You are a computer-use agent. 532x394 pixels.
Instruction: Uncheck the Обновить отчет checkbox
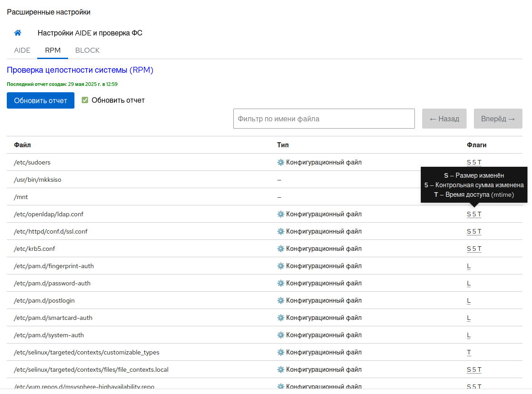click(85, 100)
